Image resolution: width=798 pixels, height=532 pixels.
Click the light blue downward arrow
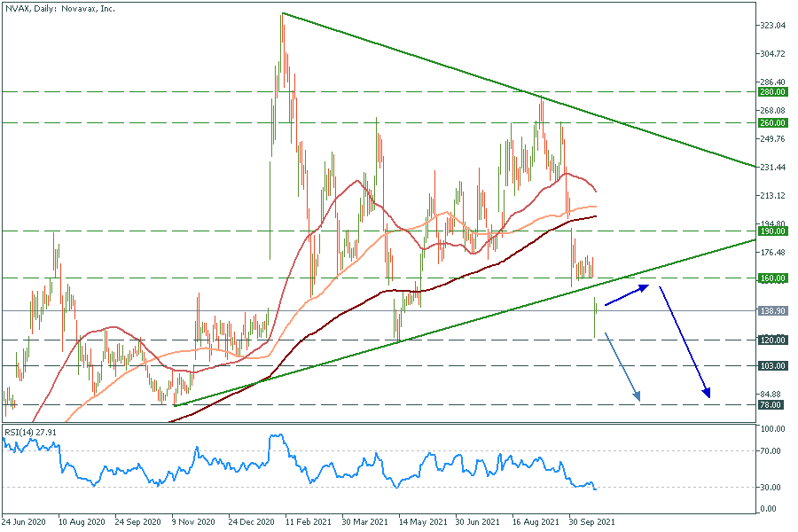622,368
